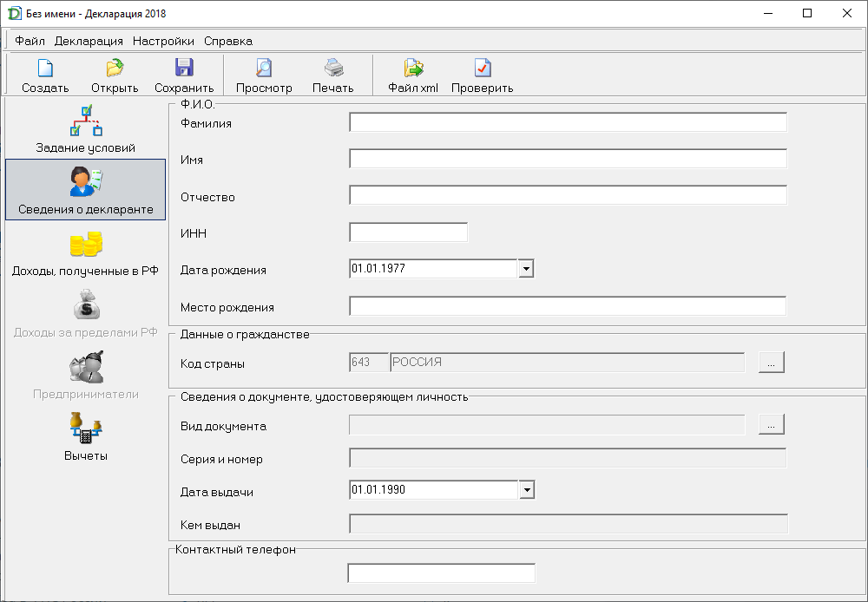The height and width of the screenshot is (602, 868).
Task: Run check with Проверить icon
Action: coord(482,75)
